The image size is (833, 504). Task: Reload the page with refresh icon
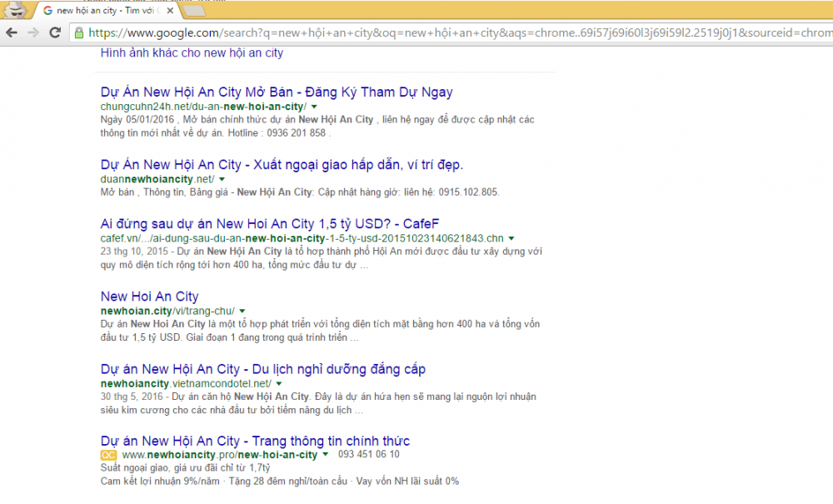click(x=55, y=33)
